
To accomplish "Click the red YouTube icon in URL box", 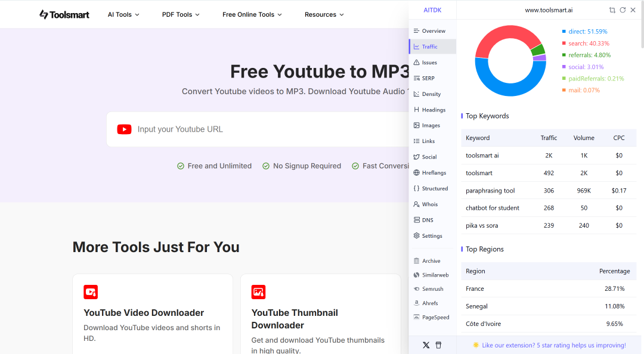I will pyautogui.click(x=124, y=129).
